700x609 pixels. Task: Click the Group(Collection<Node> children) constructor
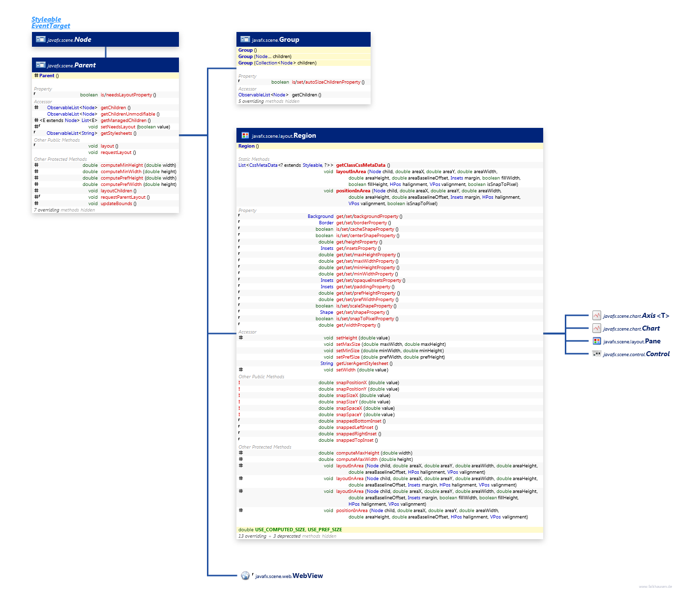pos(277,63)
